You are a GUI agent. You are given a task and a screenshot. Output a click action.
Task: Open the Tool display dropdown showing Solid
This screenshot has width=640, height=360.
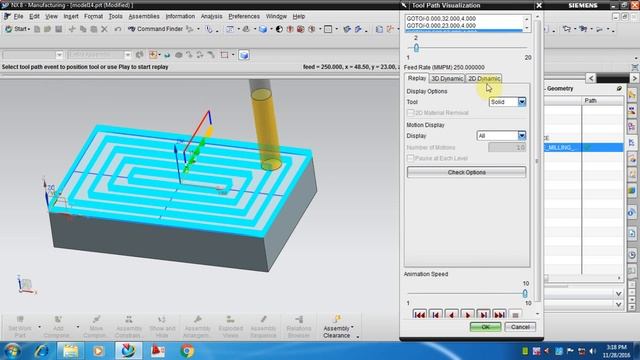point(522,102)
